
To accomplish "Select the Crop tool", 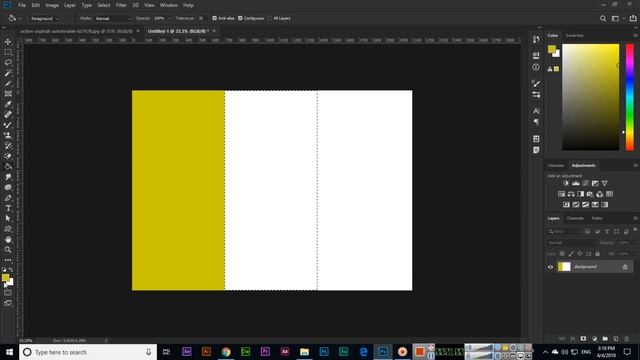I will pos(8,83).
